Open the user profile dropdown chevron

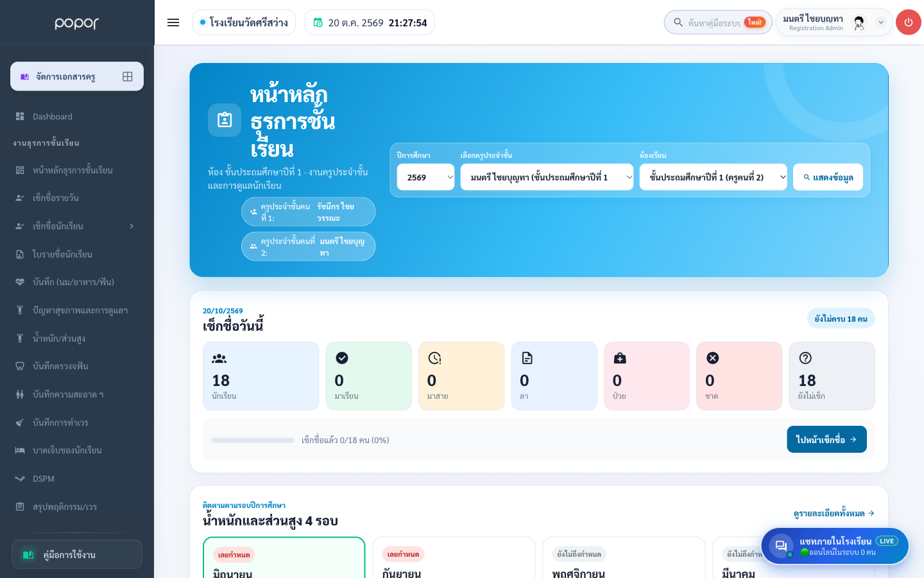(x=881, y=22)
